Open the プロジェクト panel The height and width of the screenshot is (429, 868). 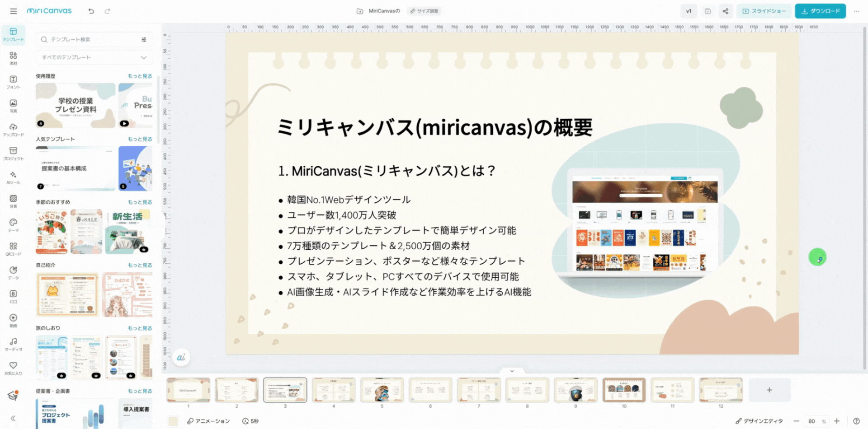pos(13,154)
